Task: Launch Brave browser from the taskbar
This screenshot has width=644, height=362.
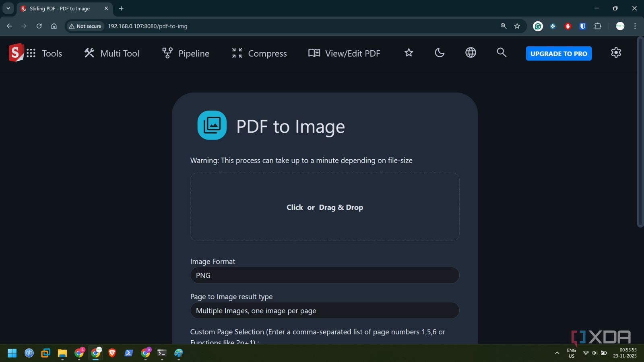Action: point(112,353)
